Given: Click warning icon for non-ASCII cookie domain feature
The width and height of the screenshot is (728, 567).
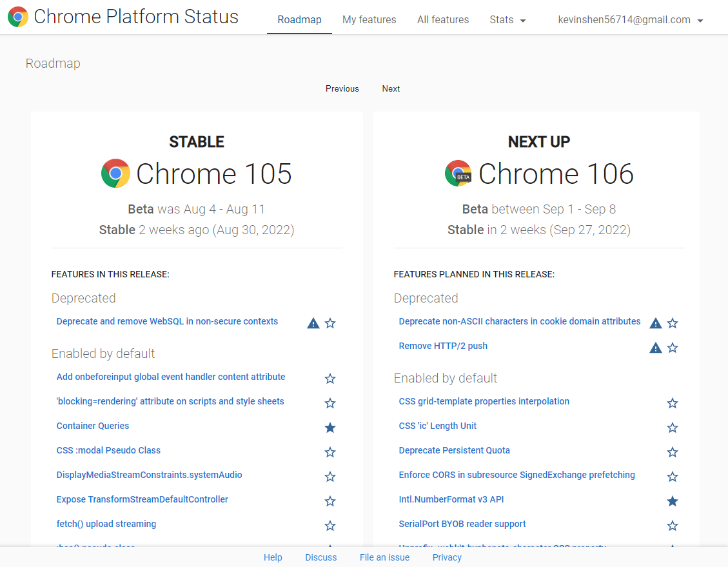Looking at the screenshot, I should click(x=656, y=323).
